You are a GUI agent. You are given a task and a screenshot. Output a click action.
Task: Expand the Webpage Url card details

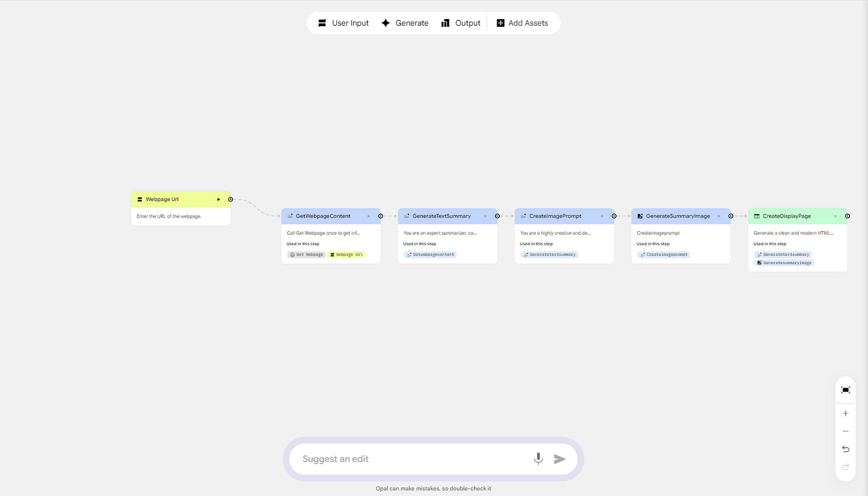[218, 199]
